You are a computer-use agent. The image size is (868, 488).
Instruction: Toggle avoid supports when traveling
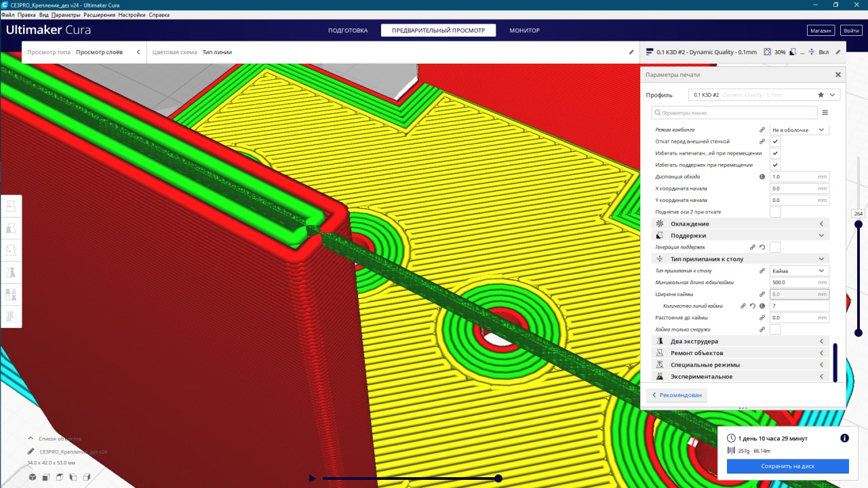[x=775, y=165]
